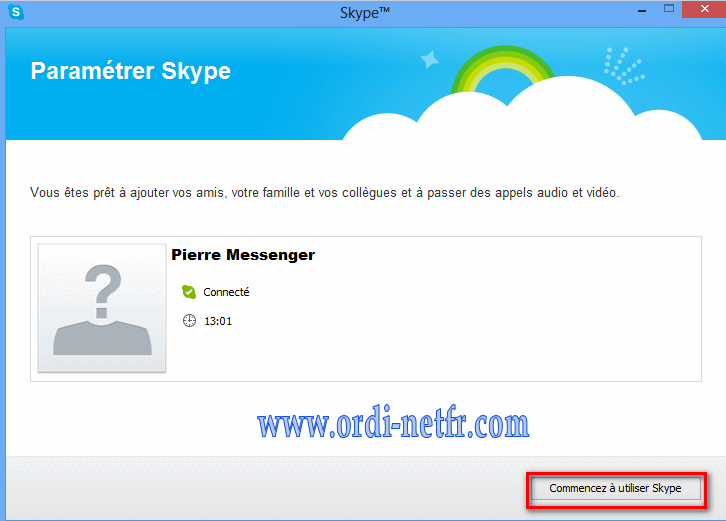The height and width of the screenshot is (521, 726).
Task: Click the sentence starting Vous êtes prêt
Action: [325, 193]
